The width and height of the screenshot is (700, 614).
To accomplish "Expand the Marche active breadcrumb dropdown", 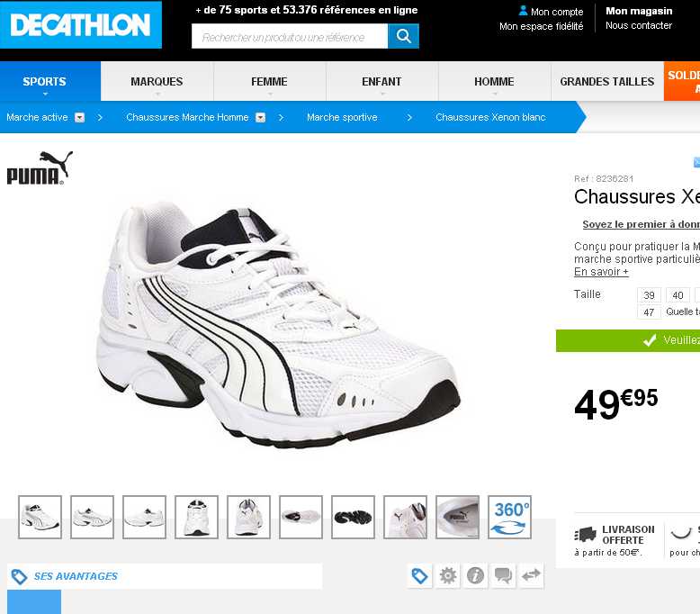I will 79,117.
